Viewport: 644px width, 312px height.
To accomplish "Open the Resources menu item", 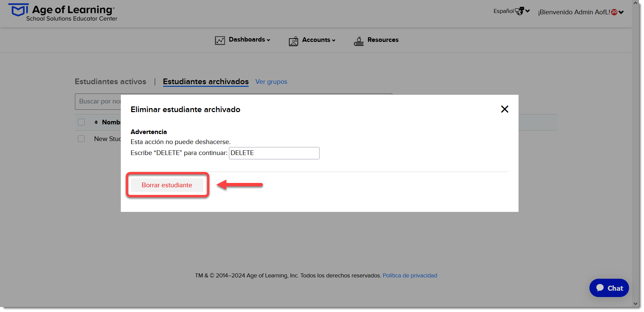I will coord(383,40).
